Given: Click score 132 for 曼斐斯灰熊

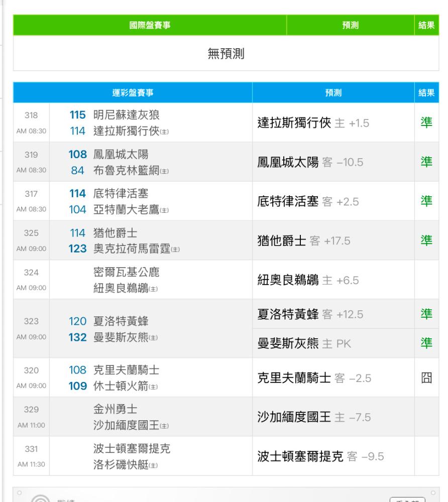Looking at the screenshot, I should [77, 337].
